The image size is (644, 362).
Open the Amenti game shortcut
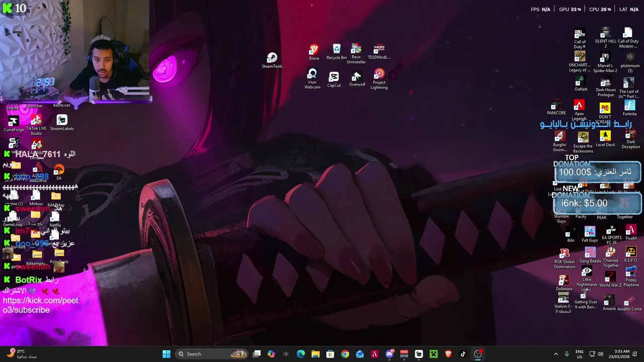(x=609, y=303)
